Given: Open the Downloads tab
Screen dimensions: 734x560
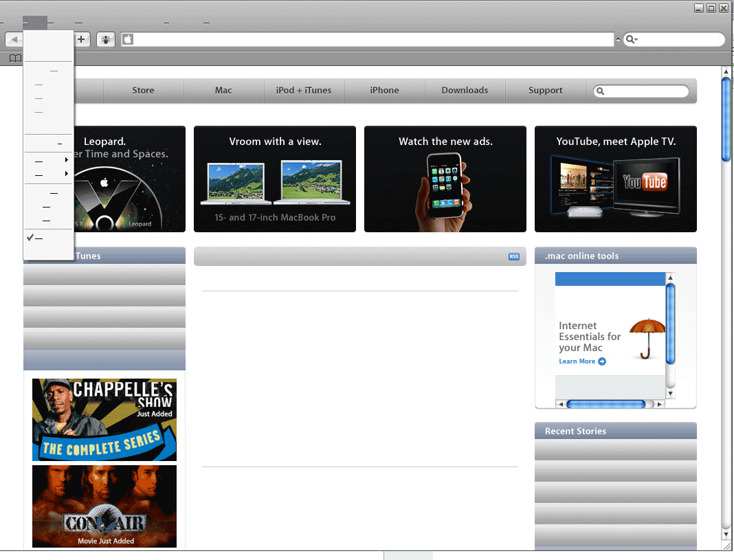Looking at the screenshot, I should [465, 90].
